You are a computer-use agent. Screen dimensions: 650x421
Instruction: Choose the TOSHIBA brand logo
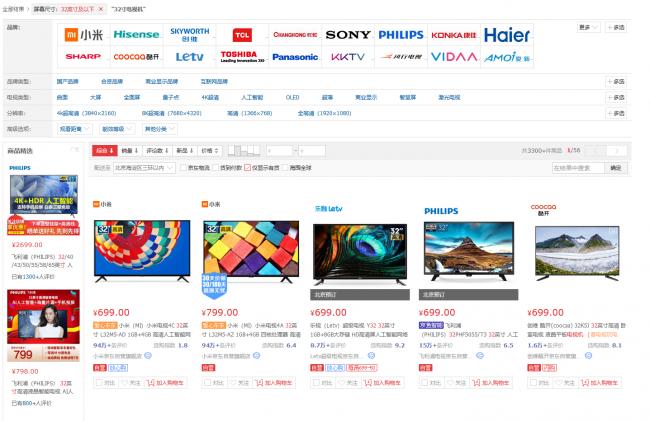point(242,57)
